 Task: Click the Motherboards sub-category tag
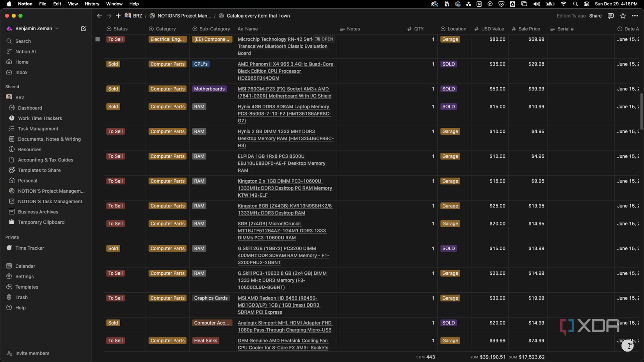pos(209,89)
